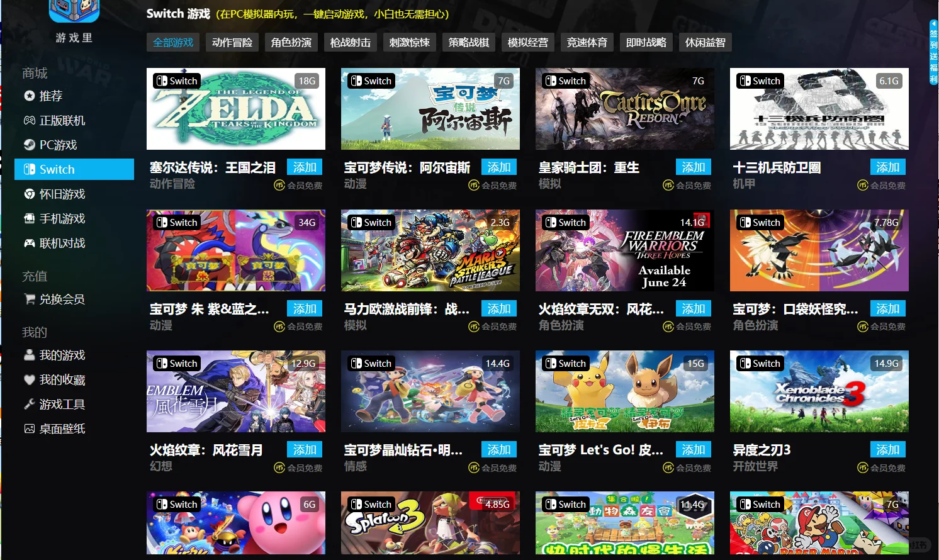Screen dimensions: 939x560
Task: Add 塞尔达传说：王国之泪 with its 添加 button
Action: point(305,167)
